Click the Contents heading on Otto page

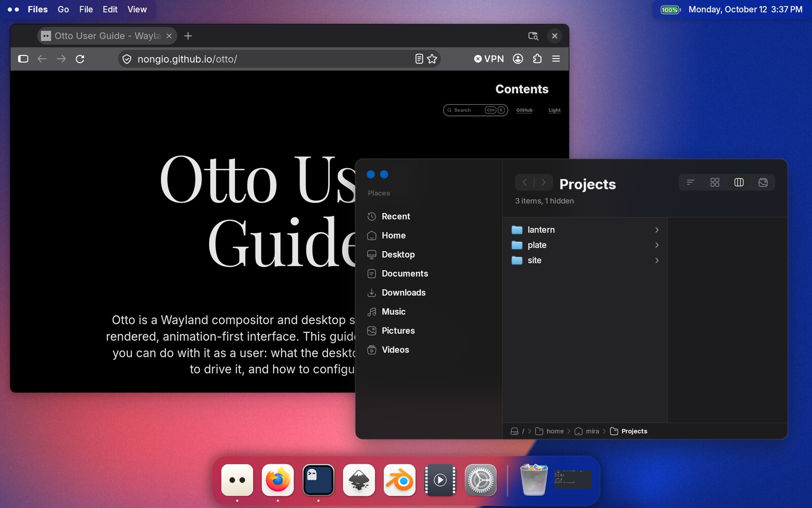[x=522, y=89]
